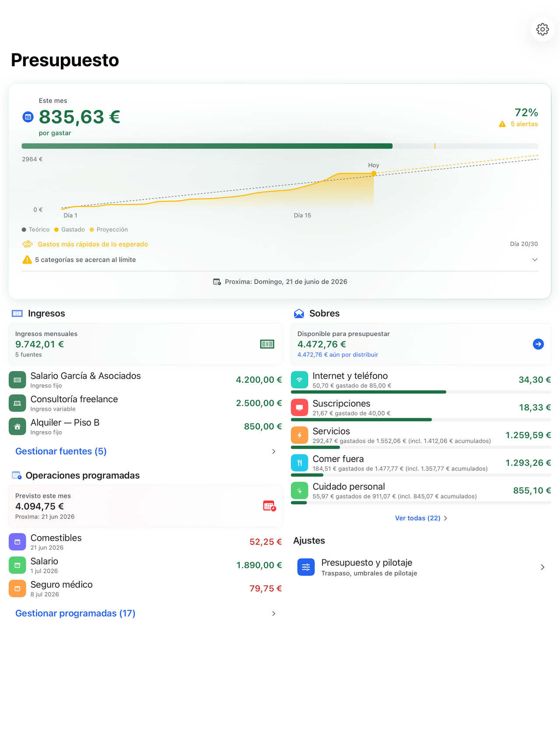Click the 850,00 € rent amount

263,426
